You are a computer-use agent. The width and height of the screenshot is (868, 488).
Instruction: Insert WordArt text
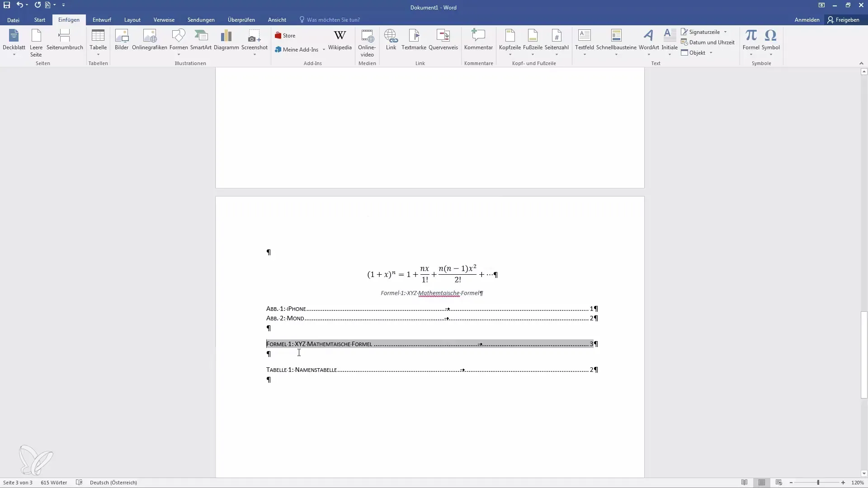(649, 43)
